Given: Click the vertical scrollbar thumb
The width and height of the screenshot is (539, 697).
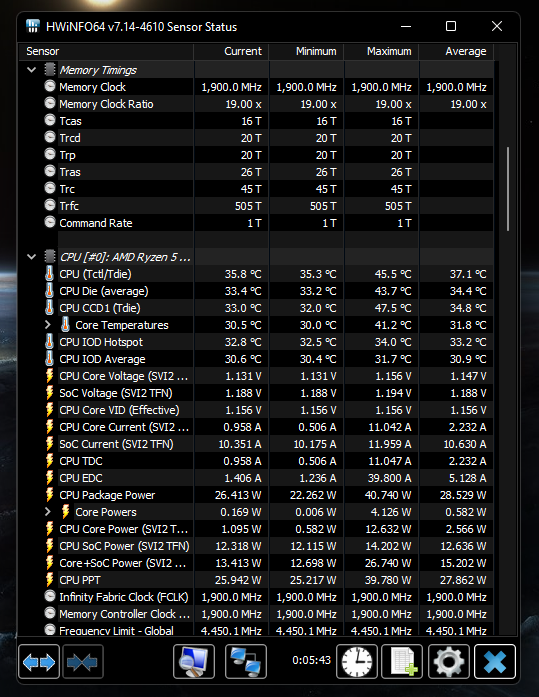Looking at the screenshot, I should click(508, 189).
